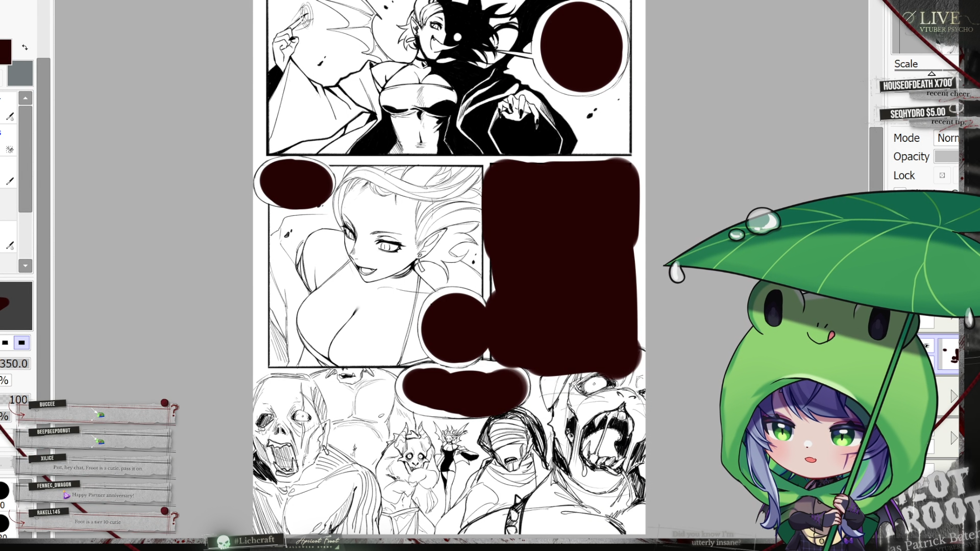The image size is (980, 551).
Task: Select the highlighted flat brush edge shape
Action: pyautogui.click(x=21, y=343)
